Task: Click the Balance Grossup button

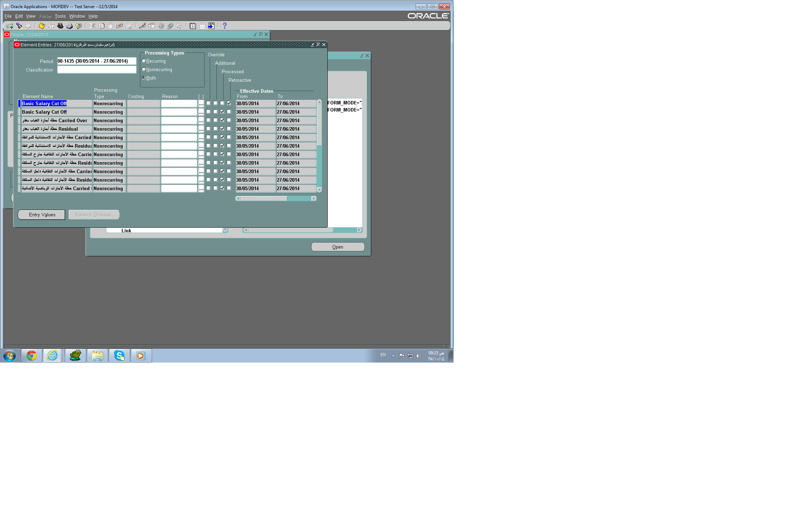Action: pos(94,215)
